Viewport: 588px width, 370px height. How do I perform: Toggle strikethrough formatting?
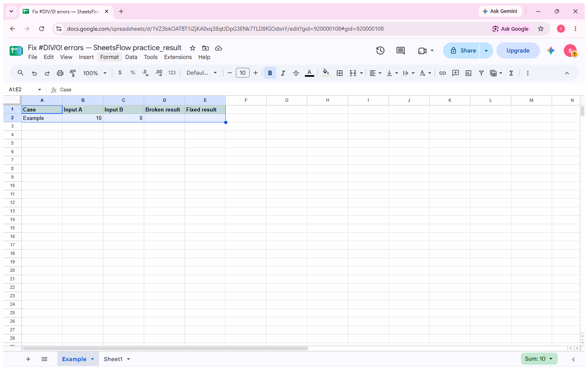[x=296, y=73]
